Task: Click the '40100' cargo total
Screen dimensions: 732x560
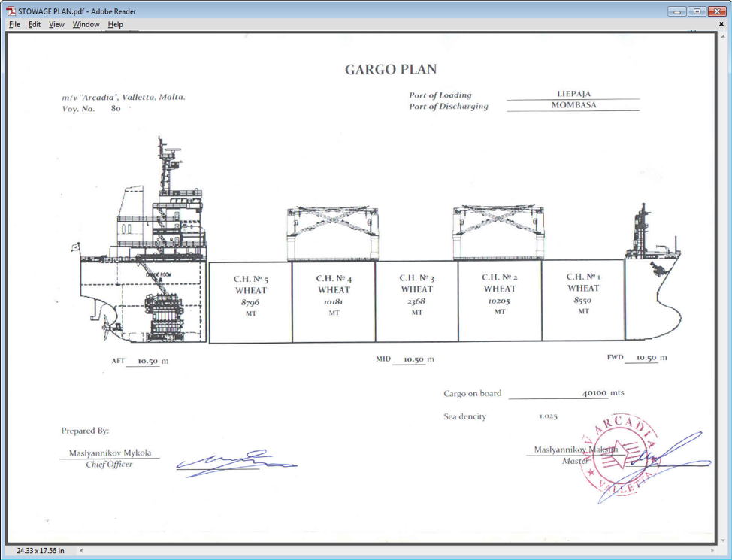Action: pyautogui.click(x=594, y=393)
